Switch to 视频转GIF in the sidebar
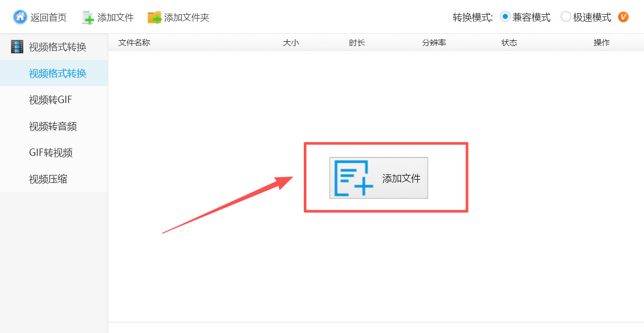The image size is (644, 333). pos(54,100)
